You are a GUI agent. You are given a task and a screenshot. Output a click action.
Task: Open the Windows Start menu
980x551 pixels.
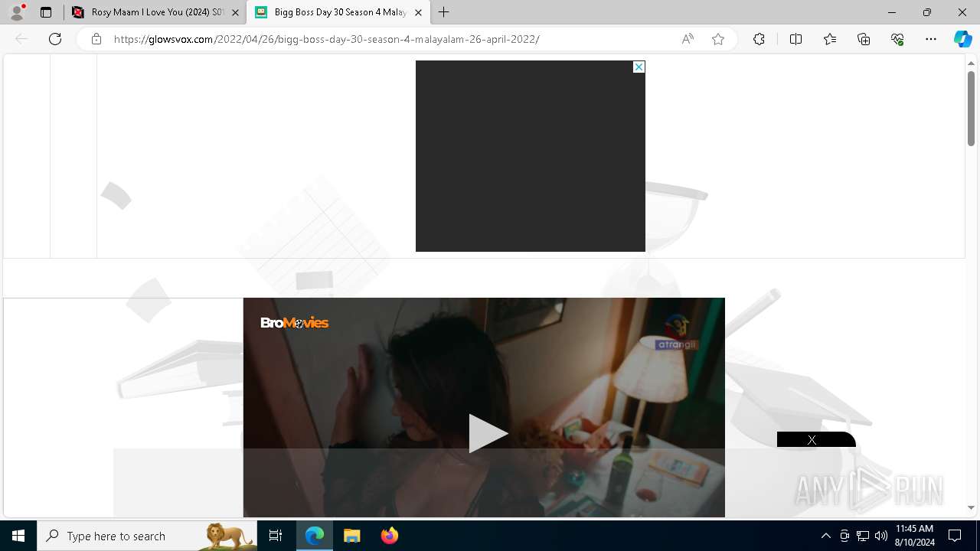point(18,536)
